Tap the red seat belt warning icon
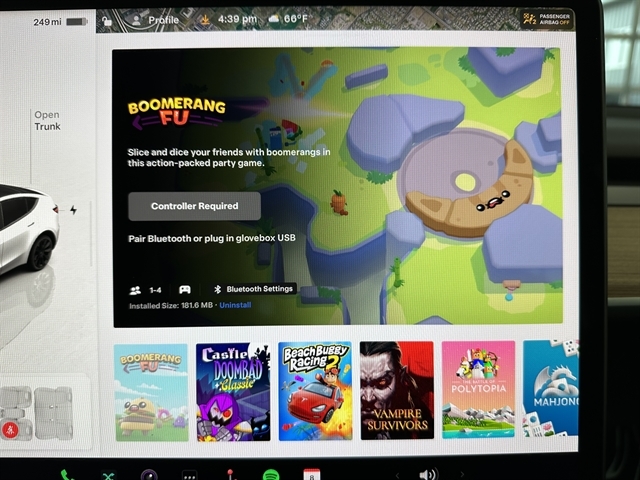This screenshot has height=480, width=640. coord(10,429)
